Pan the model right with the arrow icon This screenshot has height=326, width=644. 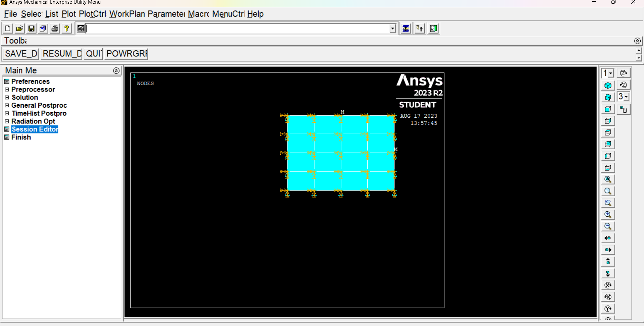tap(608, 250)
